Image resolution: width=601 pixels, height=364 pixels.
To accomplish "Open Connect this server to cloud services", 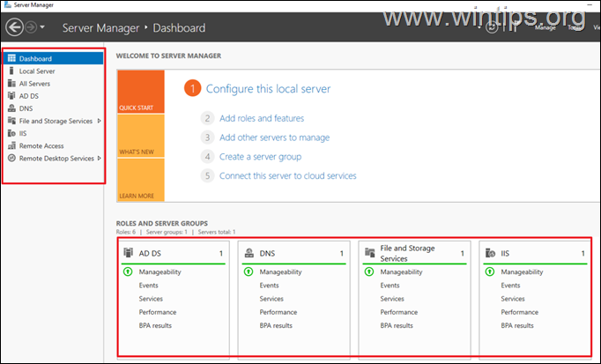I will pos(287,176).
